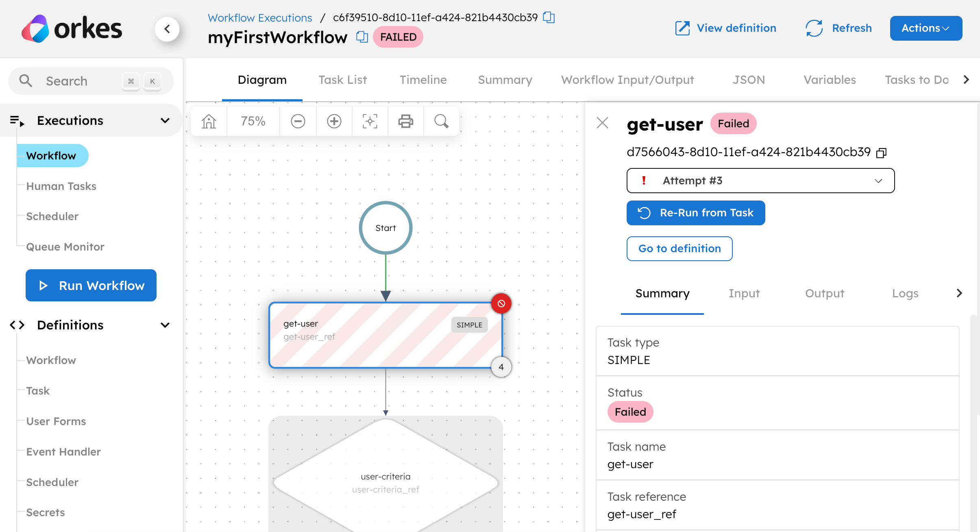The height and width of the screenshot is (532, 980).
Task: Click the zoom-in icon in diagram toolbar
Action: point(333,120)
